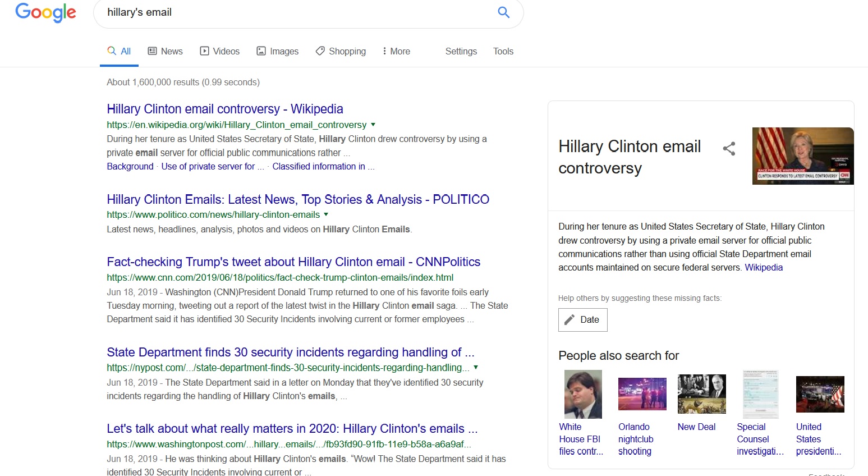Open United States presidential text link
The width and height of the screenshot is (868, 476).
point(819,439)
